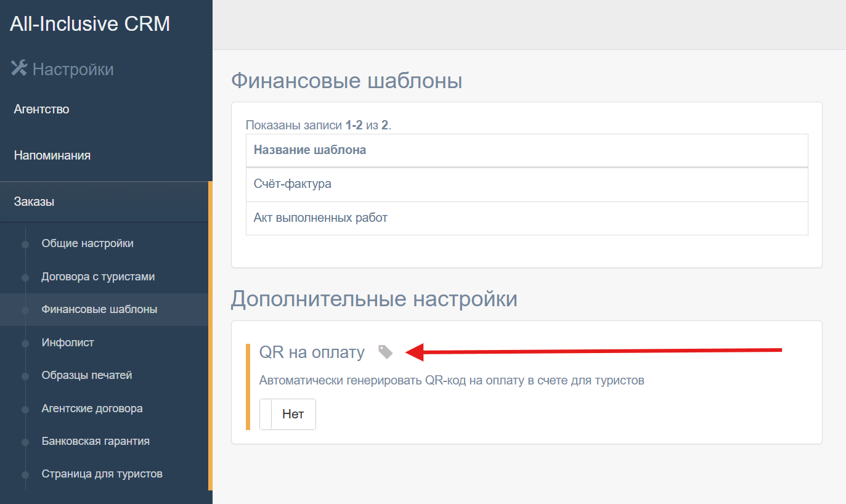The height and width of the screenshot is (504, 846).
Task: Select Финансовые шаблоны in sidebar
Action: tap(99, 309)
